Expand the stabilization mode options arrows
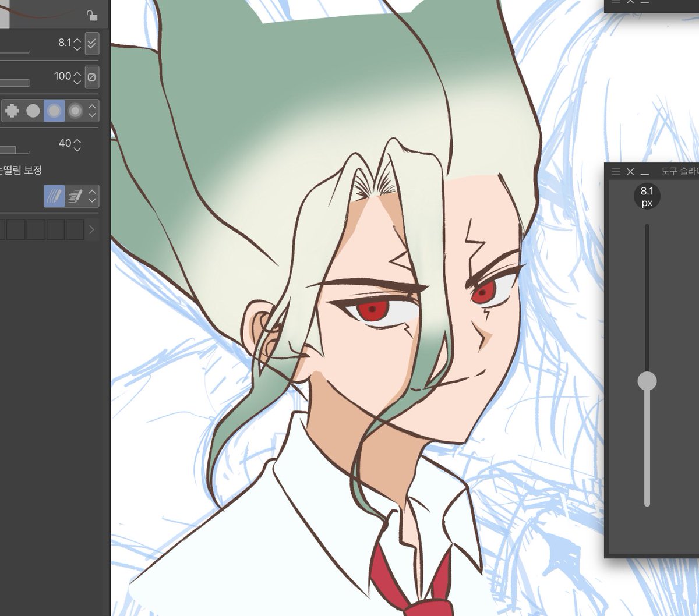 click(x=92, y=196)
